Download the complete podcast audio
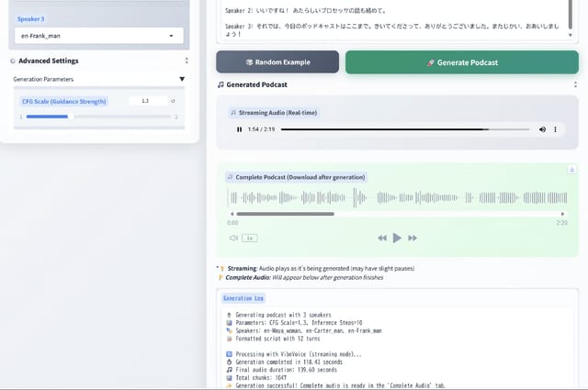Viewport: 588px width, 390px height. tap(571, 169)
